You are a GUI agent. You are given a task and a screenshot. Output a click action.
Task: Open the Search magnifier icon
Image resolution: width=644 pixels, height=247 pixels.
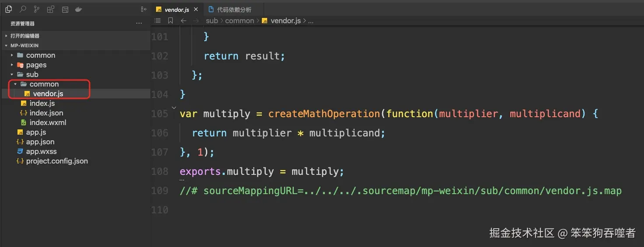coord(23,9)
